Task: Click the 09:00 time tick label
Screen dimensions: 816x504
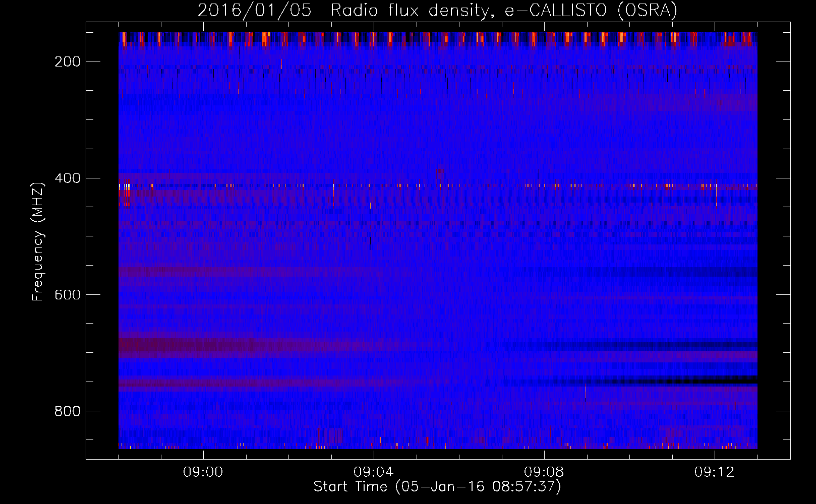Action: point(203,472)
